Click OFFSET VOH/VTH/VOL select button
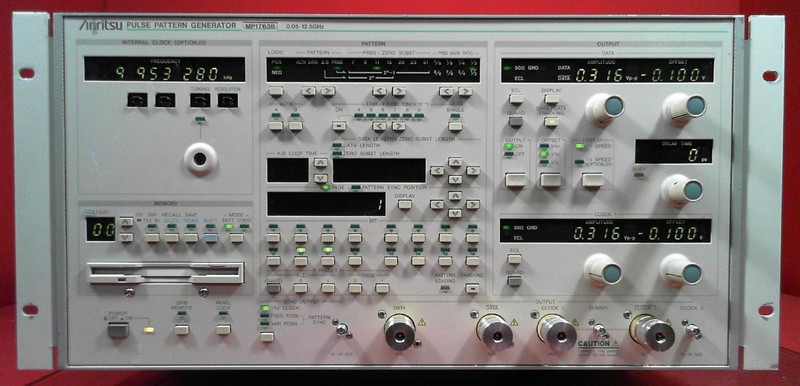This screenshot has height=386, width=800. point(551,180)
